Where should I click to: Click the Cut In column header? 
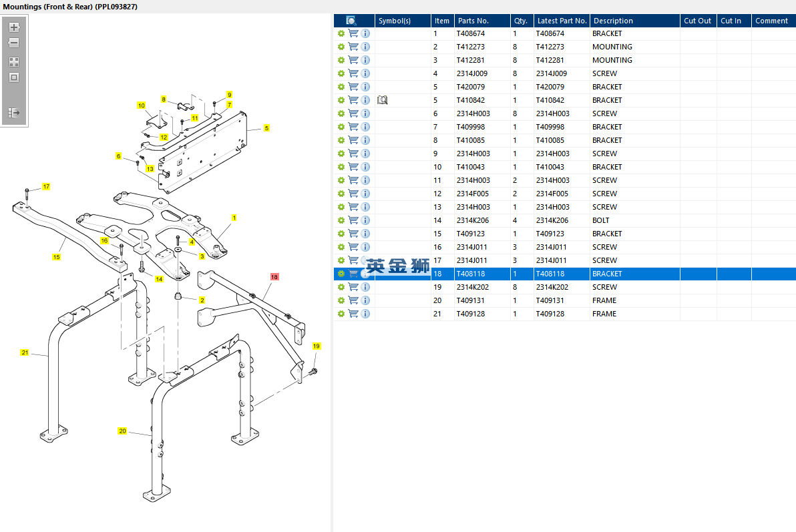[x=734, y=21]
